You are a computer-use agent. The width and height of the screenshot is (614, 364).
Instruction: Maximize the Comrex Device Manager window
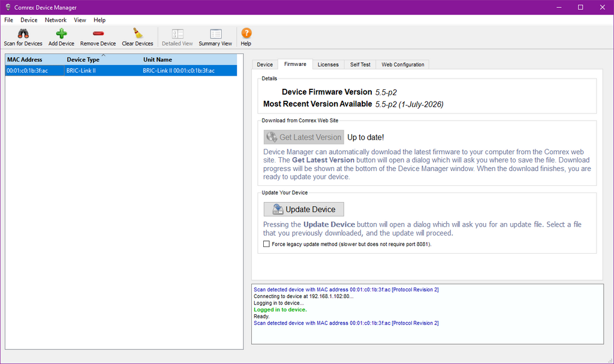click(x=580, y=7)
